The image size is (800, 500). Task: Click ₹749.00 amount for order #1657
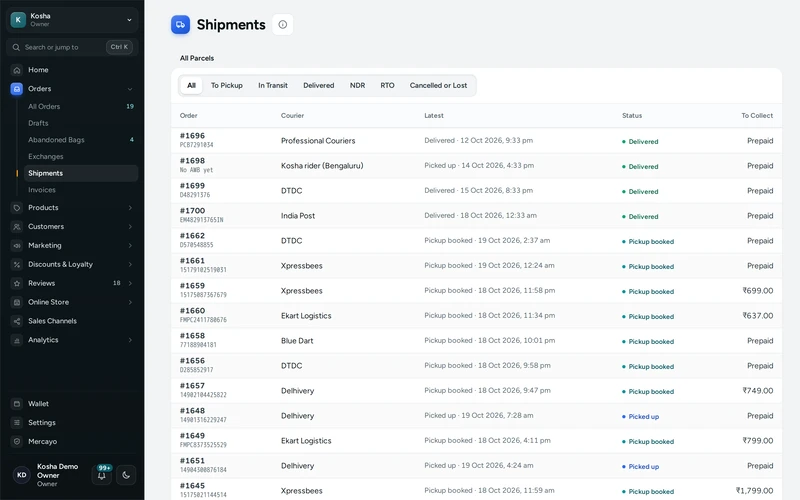point(758,391)
